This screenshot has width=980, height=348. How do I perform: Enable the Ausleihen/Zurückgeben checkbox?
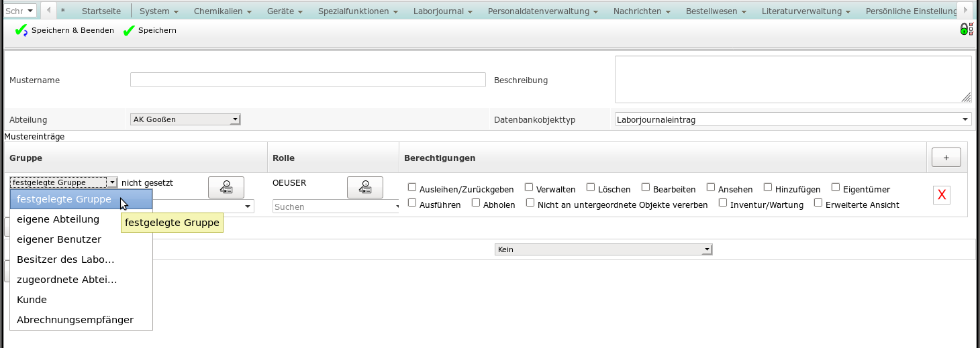412,188
